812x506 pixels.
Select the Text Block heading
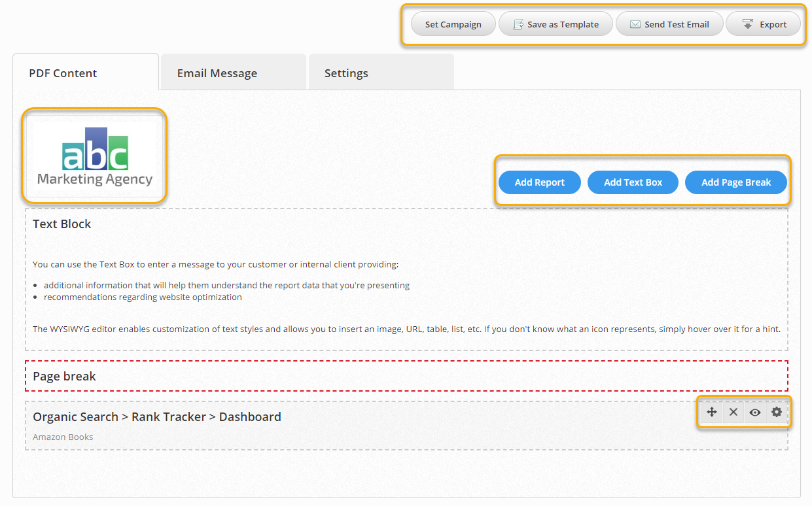click(62, 224)
